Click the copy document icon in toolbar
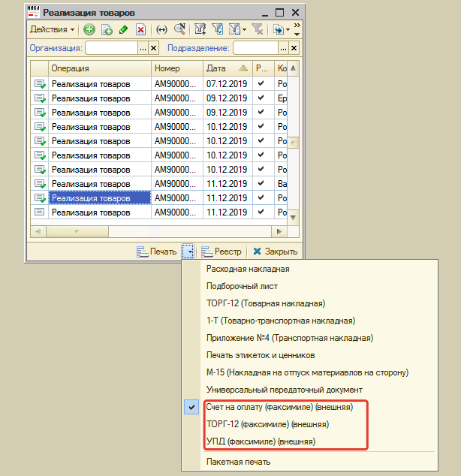 (107, 30)
